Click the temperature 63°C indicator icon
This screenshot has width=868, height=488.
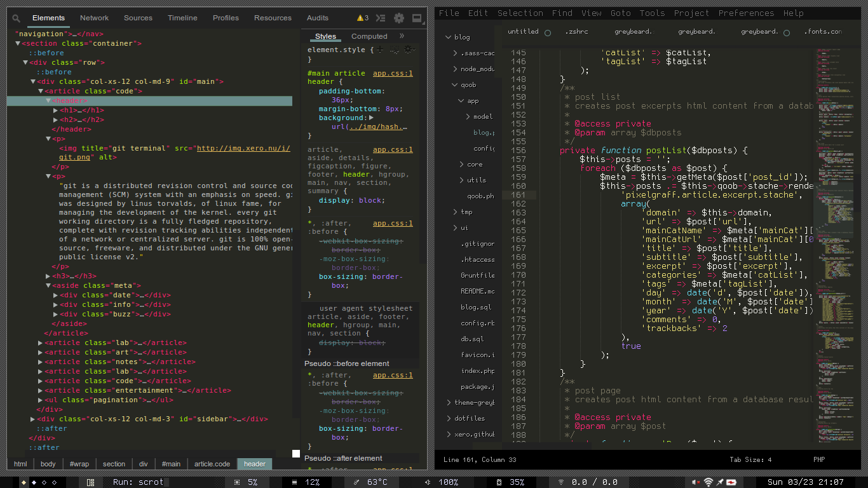(356, 482)
